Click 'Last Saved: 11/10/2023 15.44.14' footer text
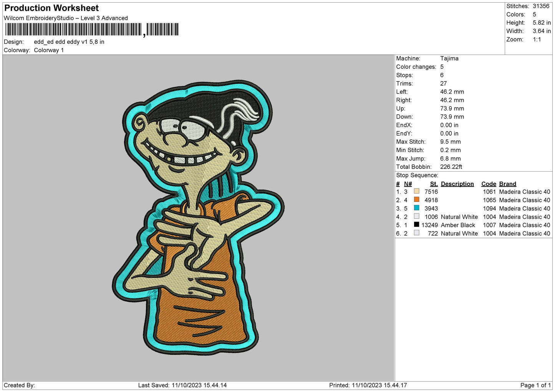The width and height of the screenshot is (555, 392). pos(182,385)
